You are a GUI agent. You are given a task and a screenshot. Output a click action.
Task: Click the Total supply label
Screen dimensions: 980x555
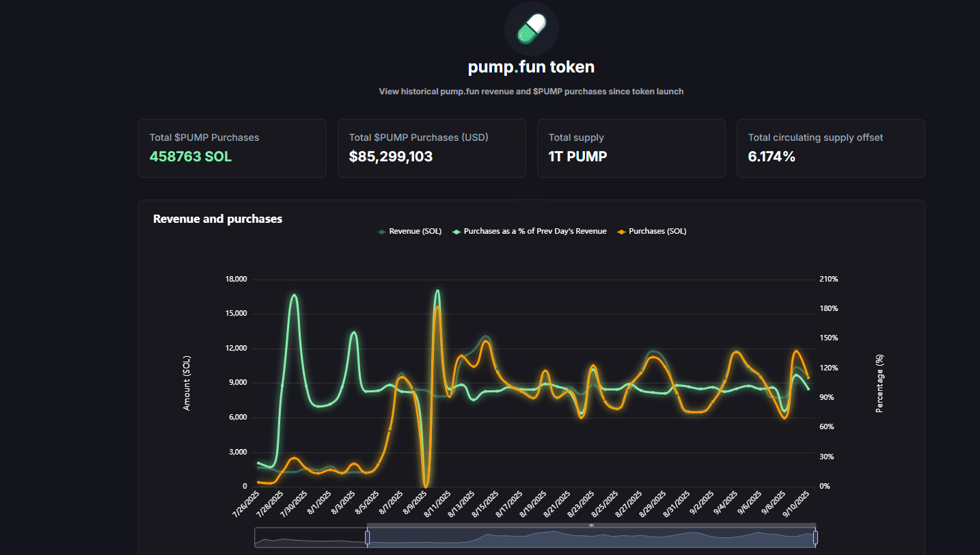point(576,137)
